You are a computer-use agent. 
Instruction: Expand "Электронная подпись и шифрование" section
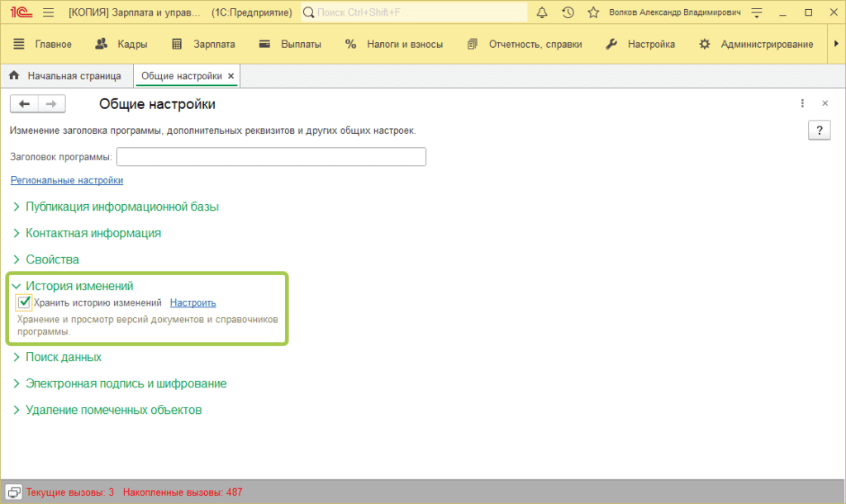tap(126, 383)
